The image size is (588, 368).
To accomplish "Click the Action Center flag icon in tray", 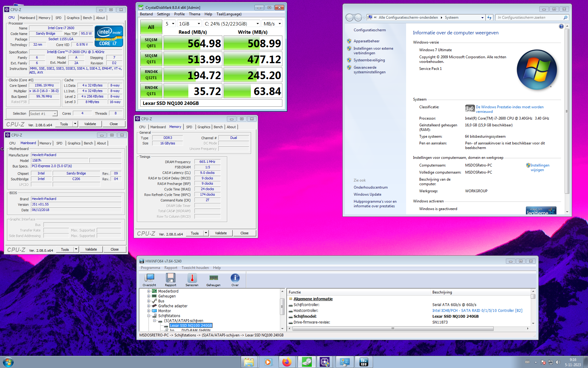I will coord(543,362).
